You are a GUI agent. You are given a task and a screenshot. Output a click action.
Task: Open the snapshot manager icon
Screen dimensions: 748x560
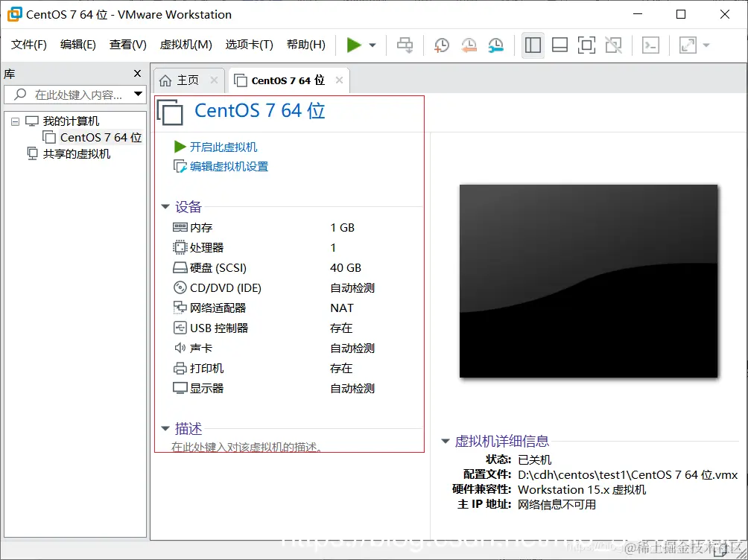[x=496, y=45]
